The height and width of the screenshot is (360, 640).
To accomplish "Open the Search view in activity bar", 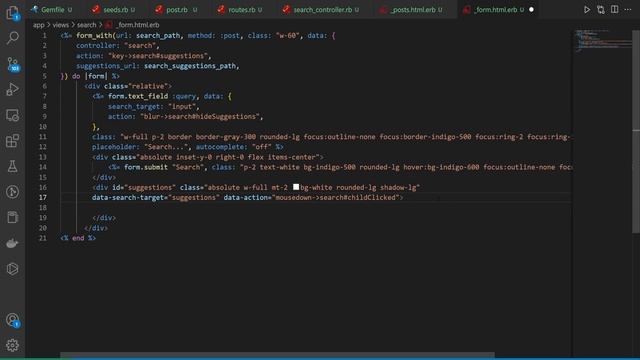I will click(x=12, y=38).
